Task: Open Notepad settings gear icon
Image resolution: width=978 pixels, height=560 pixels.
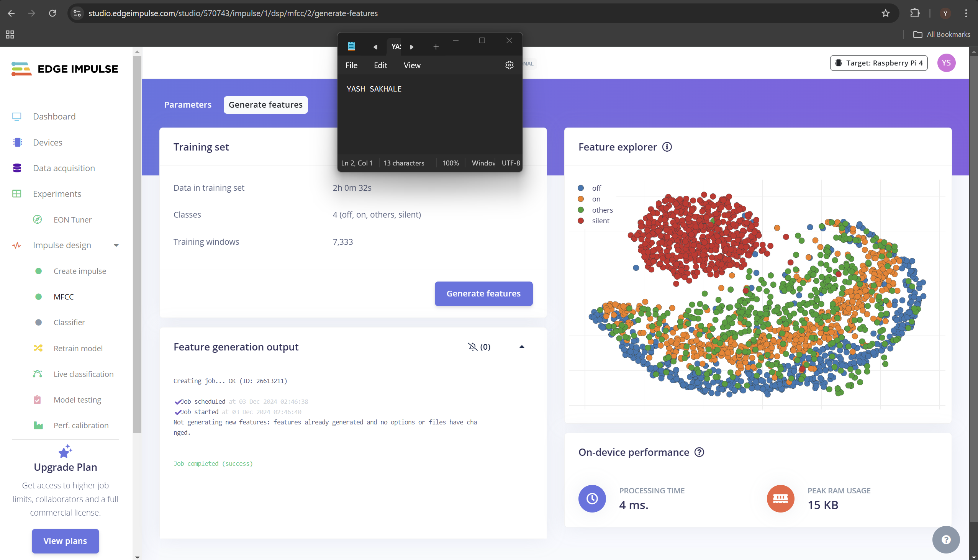Action: click(509, 65)
